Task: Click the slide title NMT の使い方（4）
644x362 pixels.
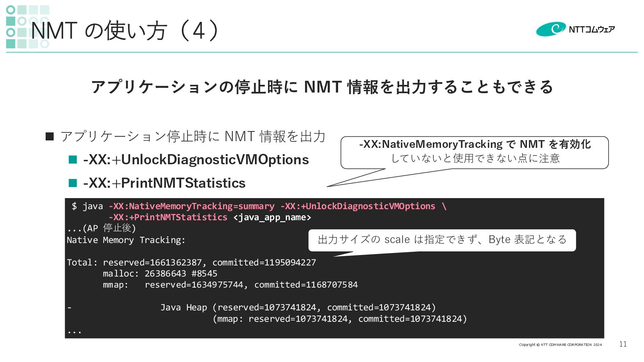Action: click(125, 31)
